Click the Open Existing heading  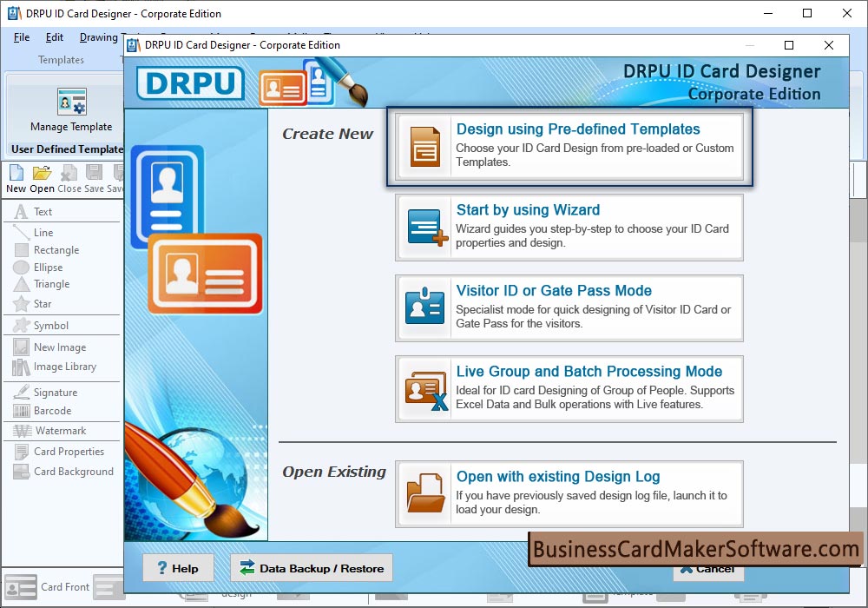(x=334, y=472)
